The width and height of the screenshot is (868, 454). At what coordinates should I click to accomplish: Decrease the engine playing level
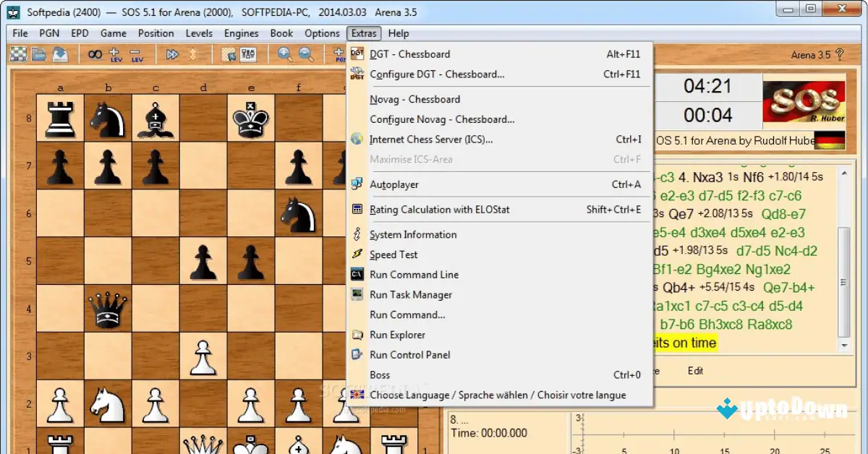[x=137, y=54]
